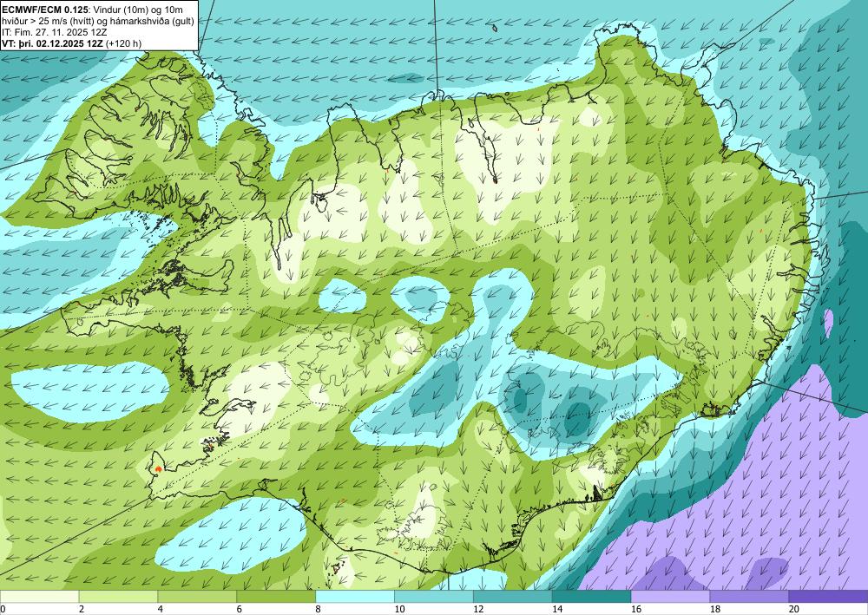Click the legend scale label "8"
868x615 pixels.
pyautogui.click(x=319, y=610)
